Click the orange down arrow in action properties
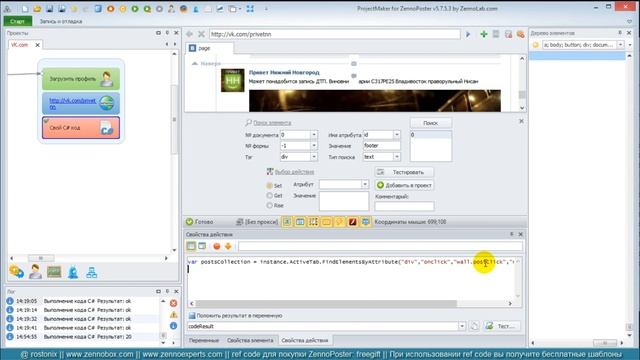 (228, 246)
